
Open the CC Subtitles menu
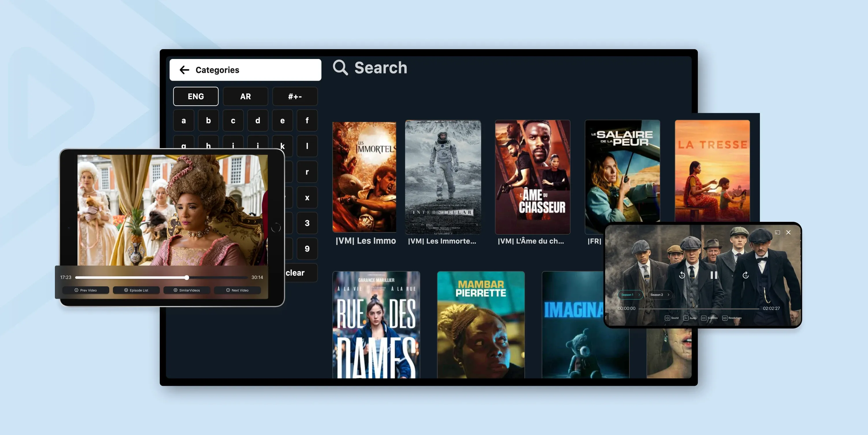710,318
